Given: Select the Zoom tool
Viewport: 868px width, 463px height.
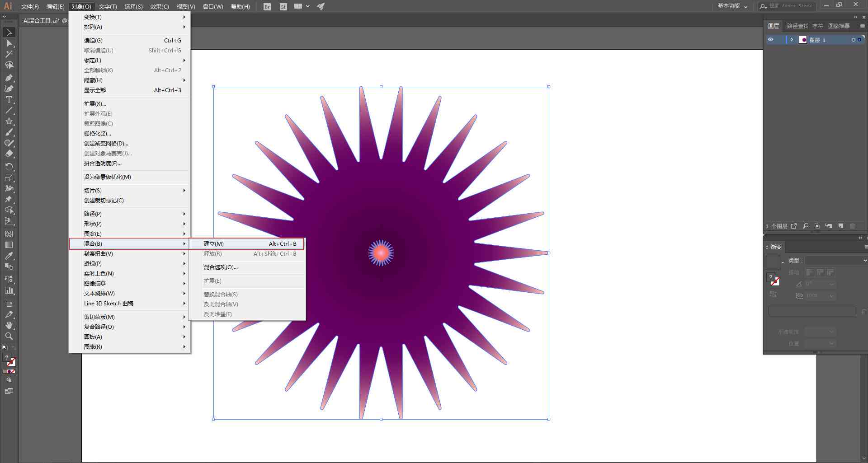Looking at the screenshot, I should coord(9,336).
